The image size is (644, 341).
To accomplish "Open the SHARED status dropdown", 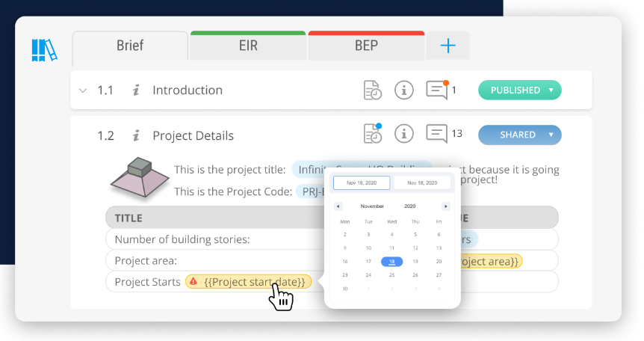I will [x=519, y=135].
